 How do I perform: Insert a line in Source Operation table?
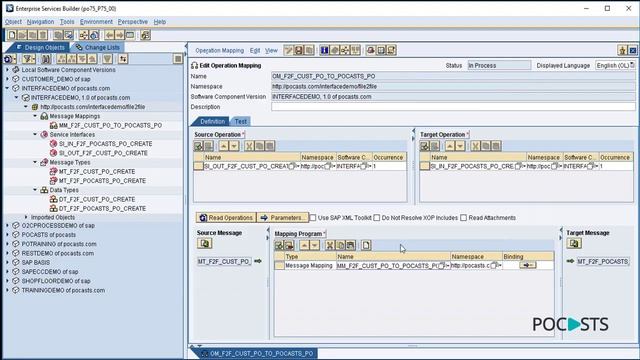pos(198,146)
